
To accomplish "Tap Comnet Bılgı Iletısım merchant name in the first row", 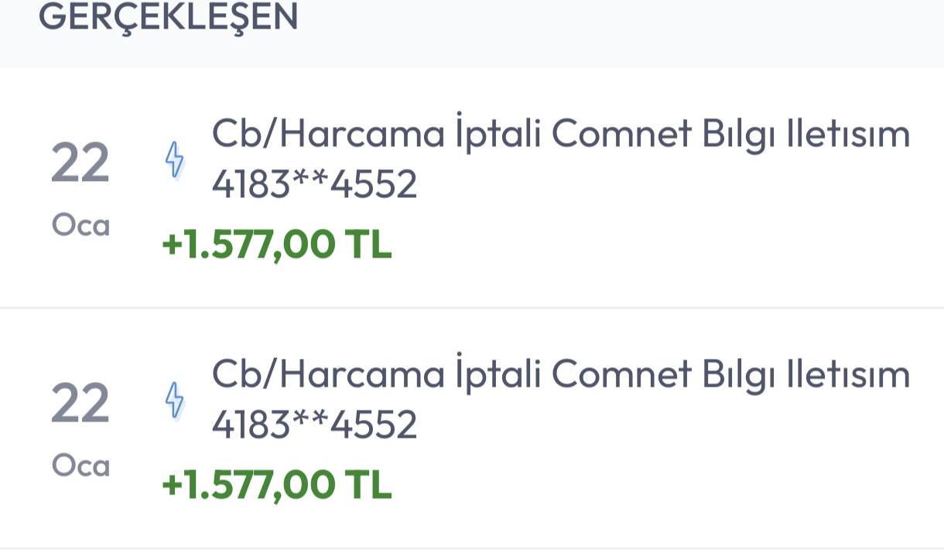I will click(x=730, y=135).
